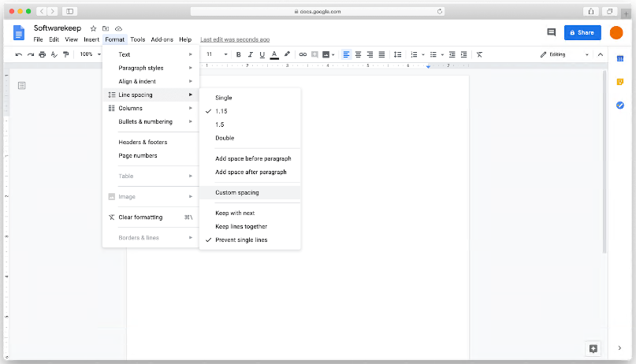
Task: Select the paint format roller icon
Action: click(x=65, y=54)
